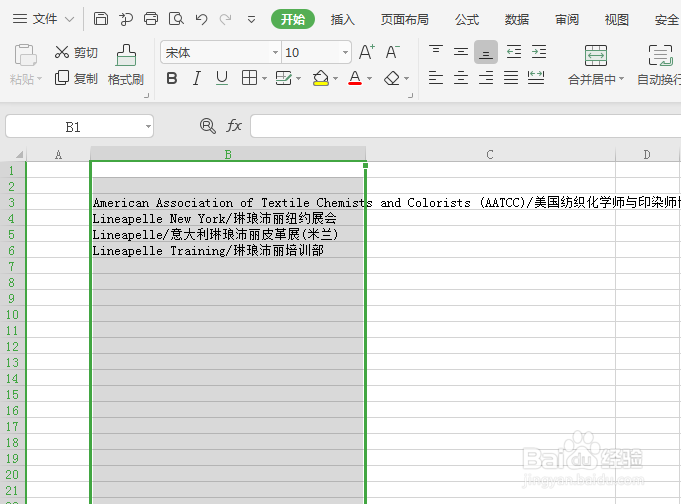Click decrease indent icon

(514, 52)
